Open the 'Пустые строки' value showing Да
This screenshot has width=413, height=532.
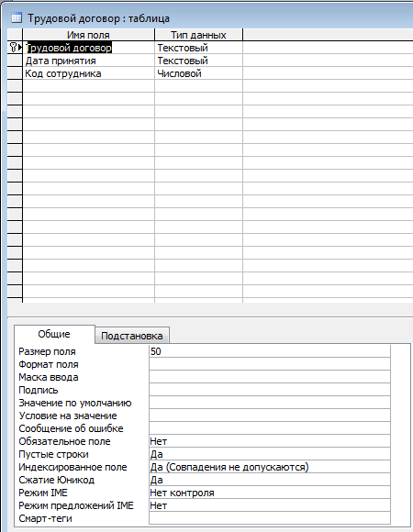pyautogui.click(x=270, y=454)
